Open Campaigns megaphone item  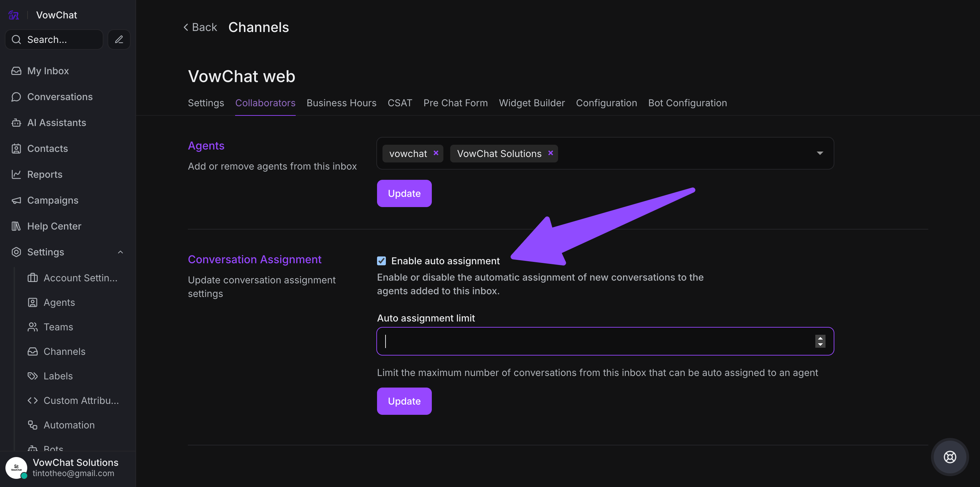click(52, 200)
